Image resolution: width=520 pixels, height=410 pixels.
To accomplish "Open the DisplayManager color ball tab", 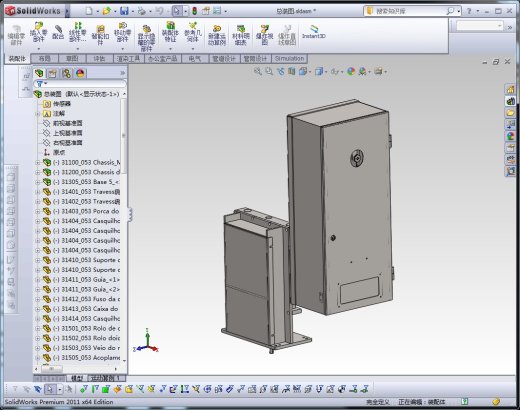I will coord(80,73).
